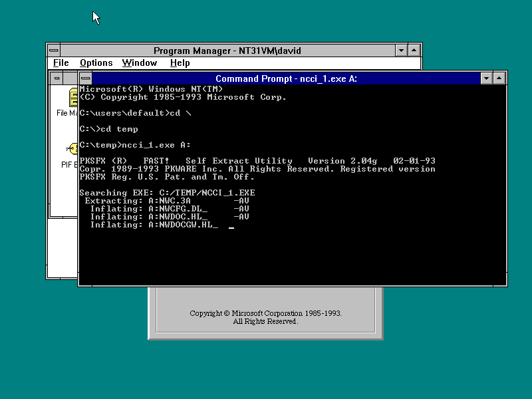Minimize the Command Prompt window

point(486,78)
